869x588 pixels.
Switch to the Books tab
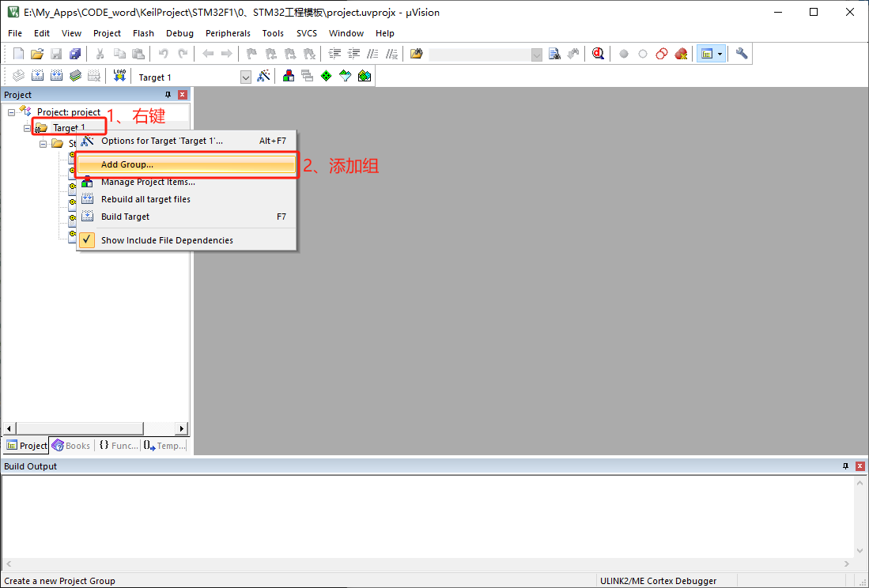click(x=71, y=446)
